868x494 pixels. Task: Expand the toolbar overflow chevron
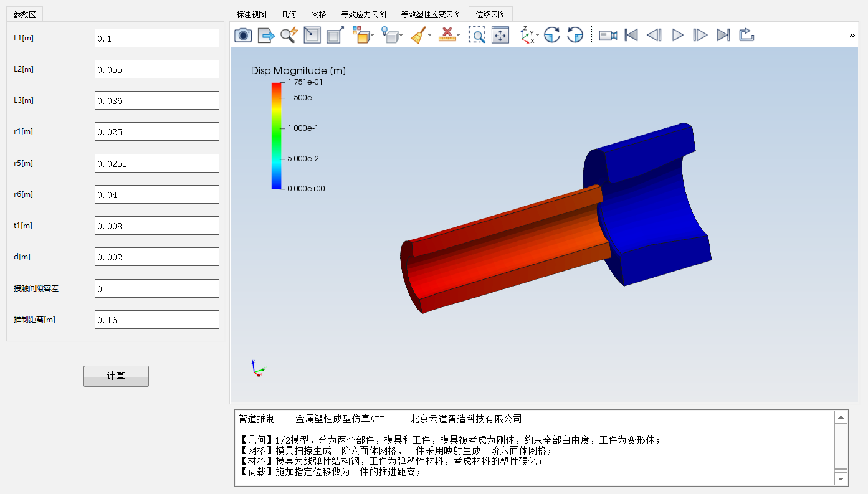coord(852,36)
